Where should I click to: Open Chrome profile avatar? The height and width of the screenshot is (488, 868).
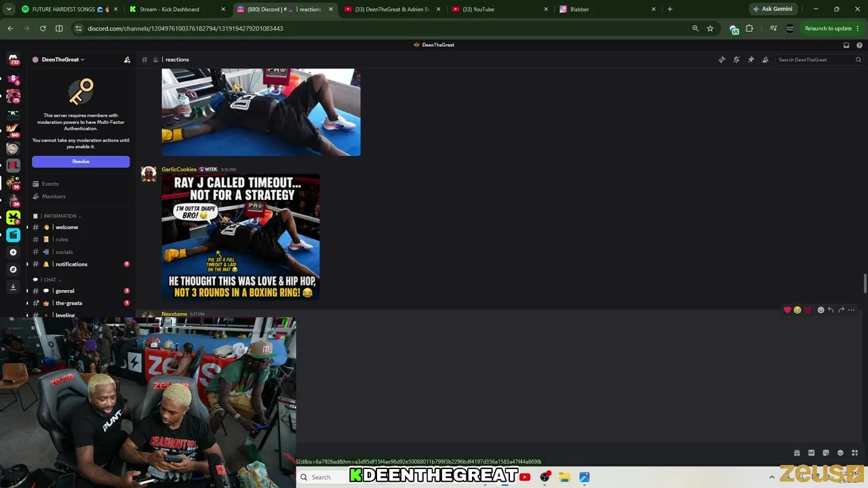789,28
